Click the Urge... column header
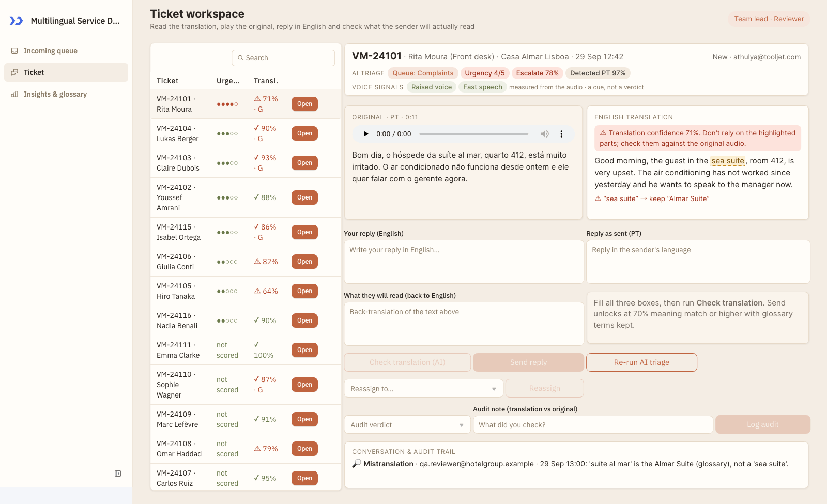Image resolution: width=827 pixels, height=504 pixels. click(228, 81)
